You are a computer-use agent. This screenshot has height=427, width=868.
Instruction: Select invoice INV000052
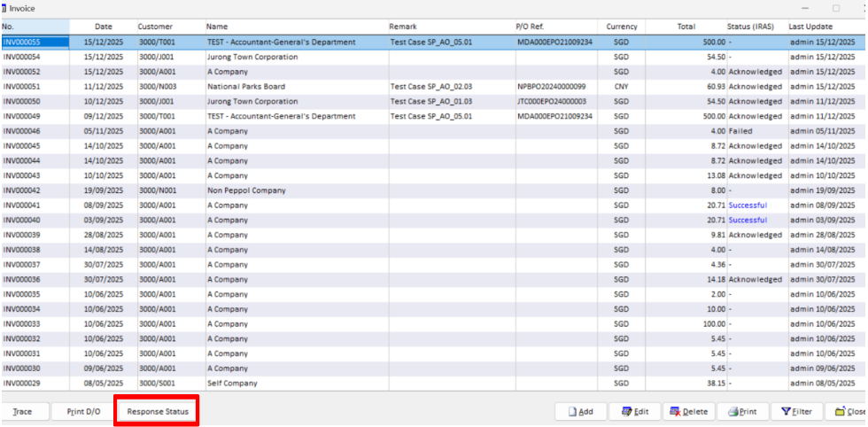[x=433, y=72]
